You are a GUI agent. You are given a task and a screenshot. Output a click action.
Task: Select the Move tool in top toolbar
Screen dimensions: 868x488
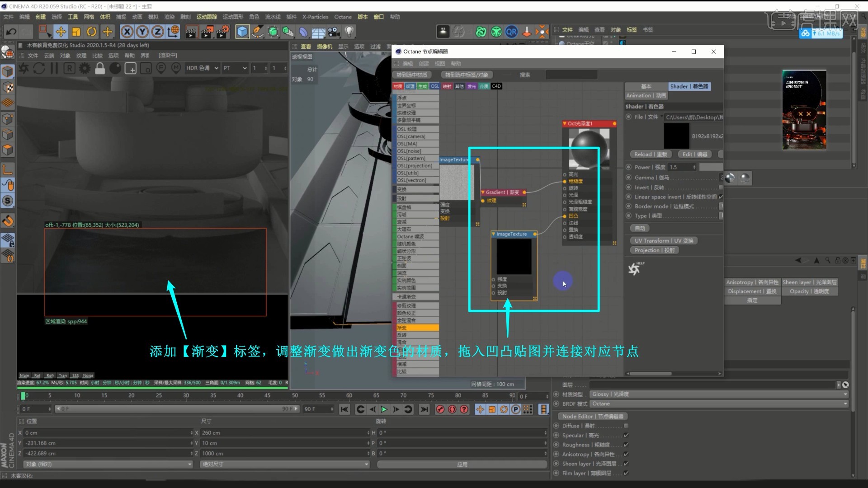[61, 32]
